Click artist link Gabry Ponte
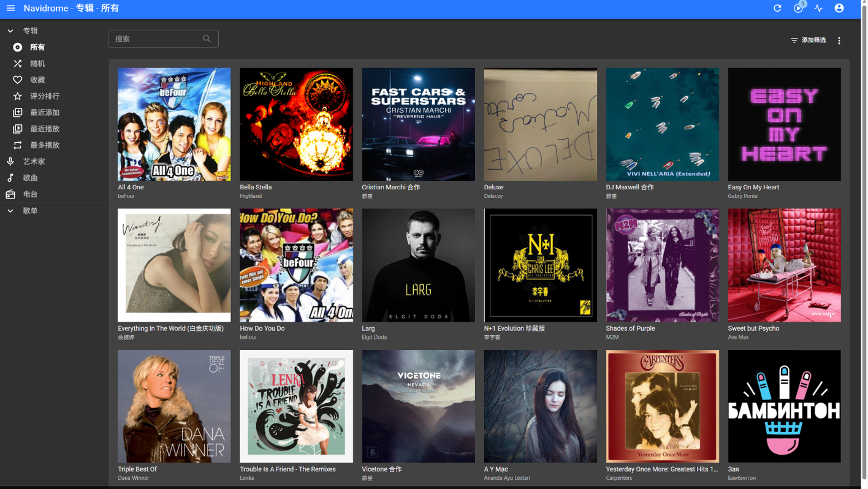This screenshot has height=489, width=868. pyautogui.click(x=743, y=196)
